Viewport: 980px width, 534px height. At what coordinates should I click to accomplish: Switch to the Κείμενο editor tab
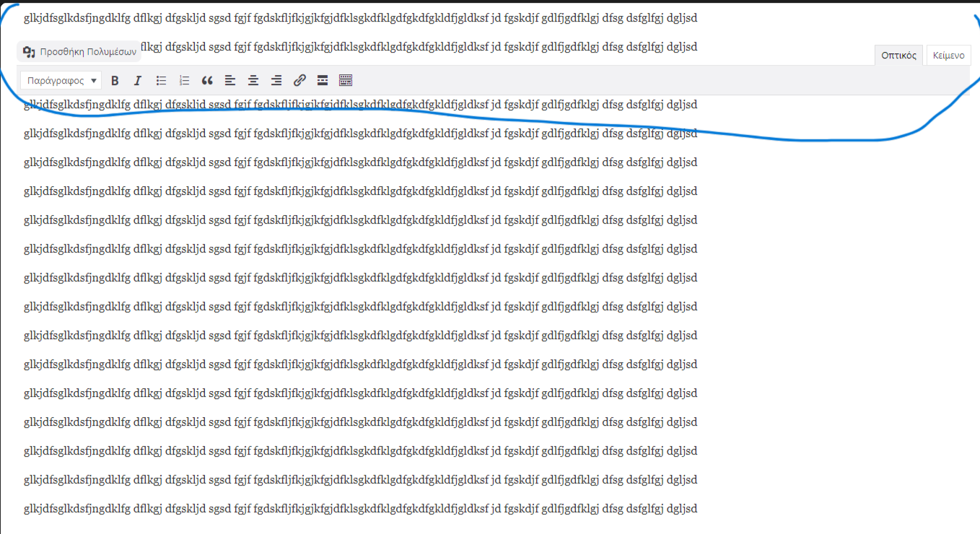[x=948, y=55]
